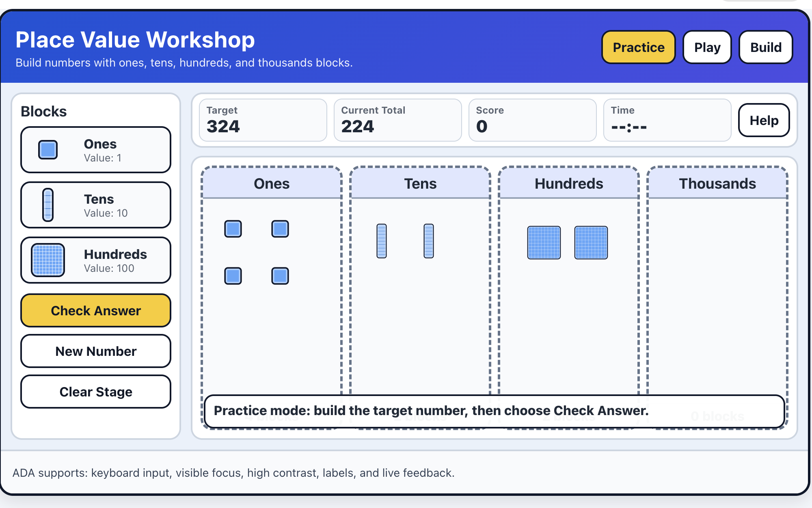Select the top-right ones cube on stage
812x508 pixels.
click(x=280, y=229)
